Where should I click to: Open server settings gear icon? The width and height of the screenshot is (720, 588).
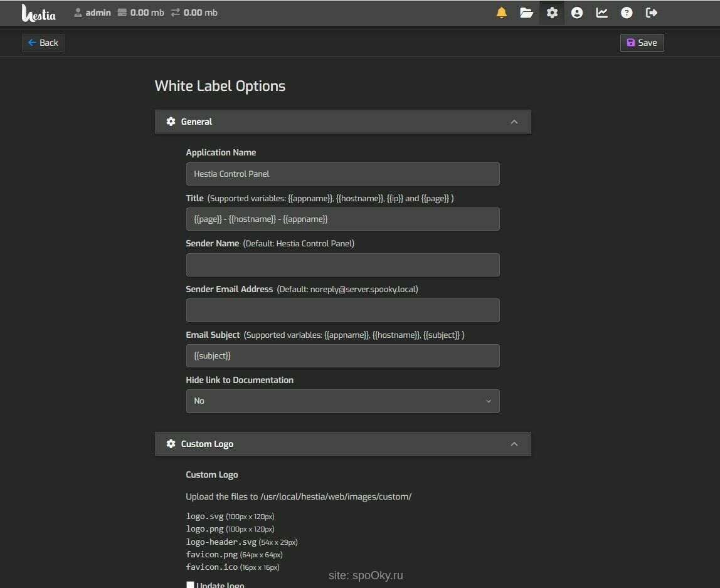552,13
